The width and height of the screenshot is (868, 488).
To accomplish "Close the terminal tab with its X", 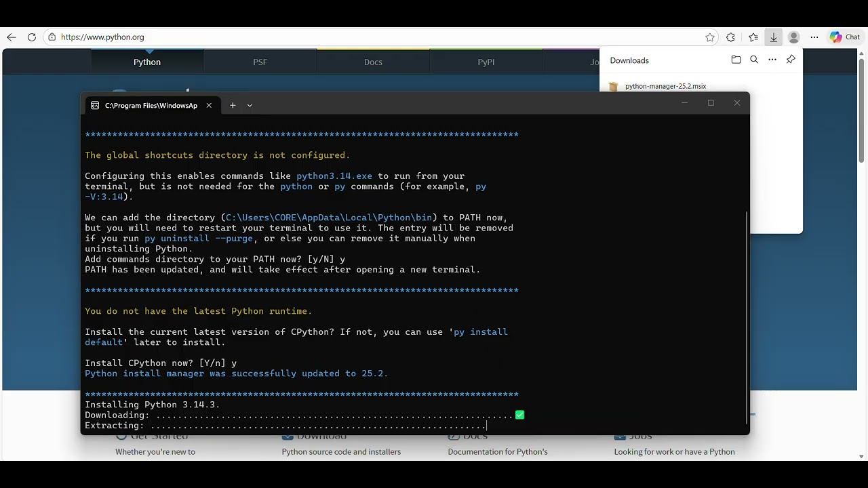I will 209,106.
